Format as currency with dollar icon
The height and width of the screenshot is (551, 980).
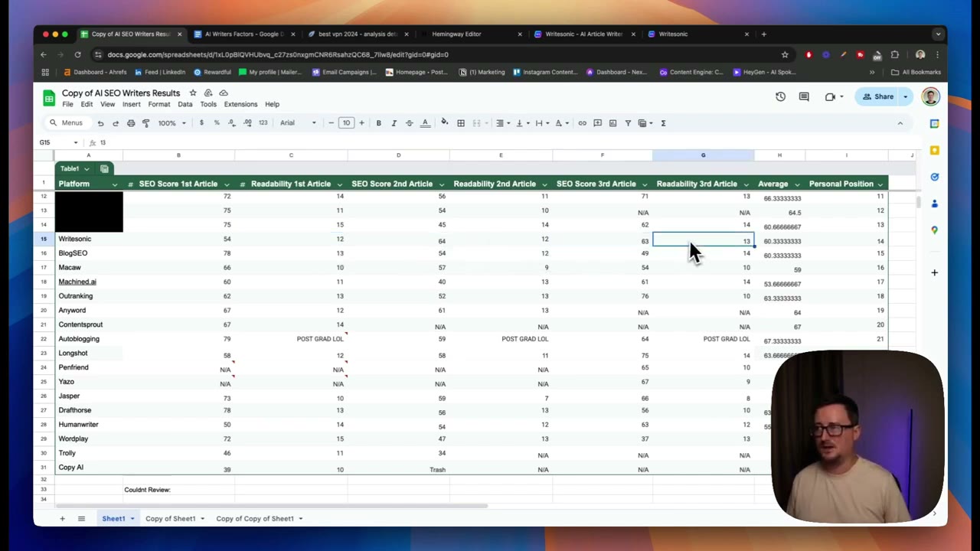pos(201,123)
